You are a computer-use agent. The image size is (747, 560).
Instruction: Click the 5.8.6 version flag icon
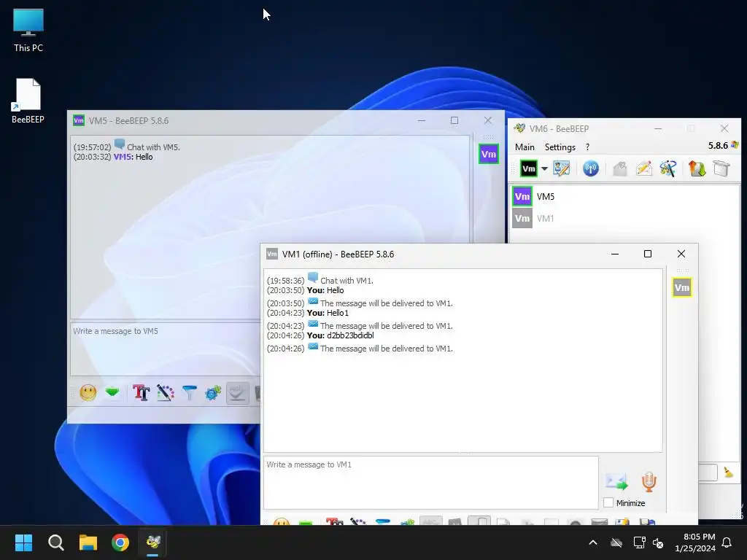pyautogui.click(x=734, y=145)
